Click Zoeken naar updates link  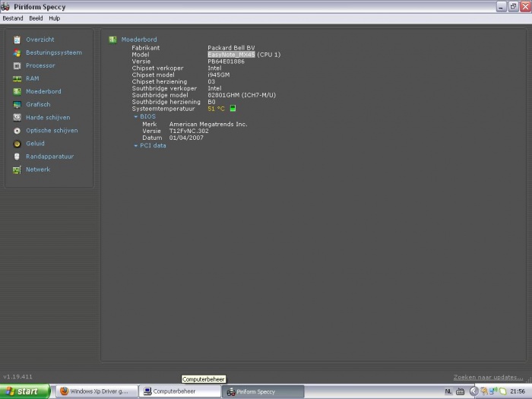[x=488, y=377]
